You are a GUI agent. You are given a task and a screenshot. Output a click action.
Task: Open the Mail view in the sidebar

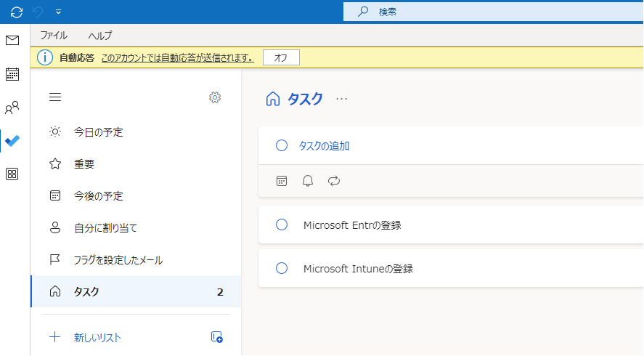[12, 41]
